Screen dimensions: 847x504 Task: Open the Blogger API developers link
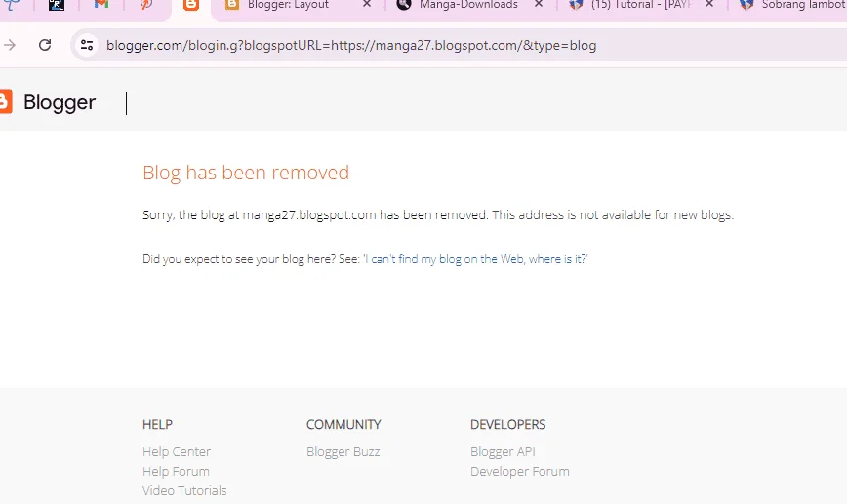tap(503, 451)
